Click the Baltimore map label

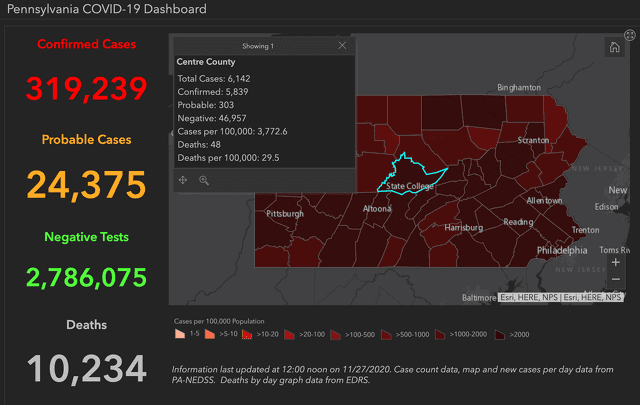pos(479,298)
